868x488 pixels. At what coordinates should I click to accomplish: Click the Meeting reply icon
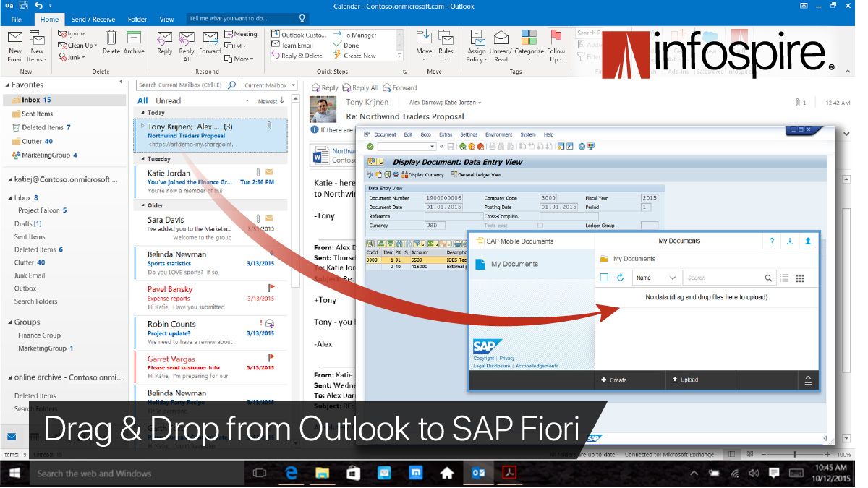point(229,33)
